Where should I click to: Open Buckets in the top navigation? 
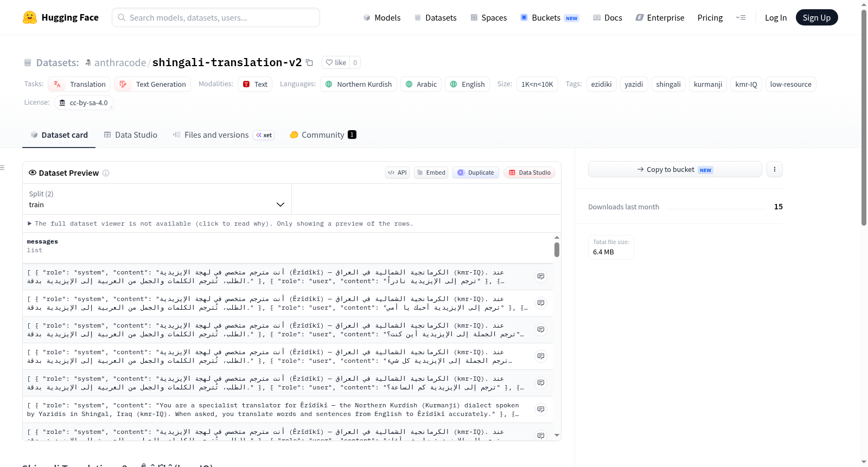coord(550,18)
